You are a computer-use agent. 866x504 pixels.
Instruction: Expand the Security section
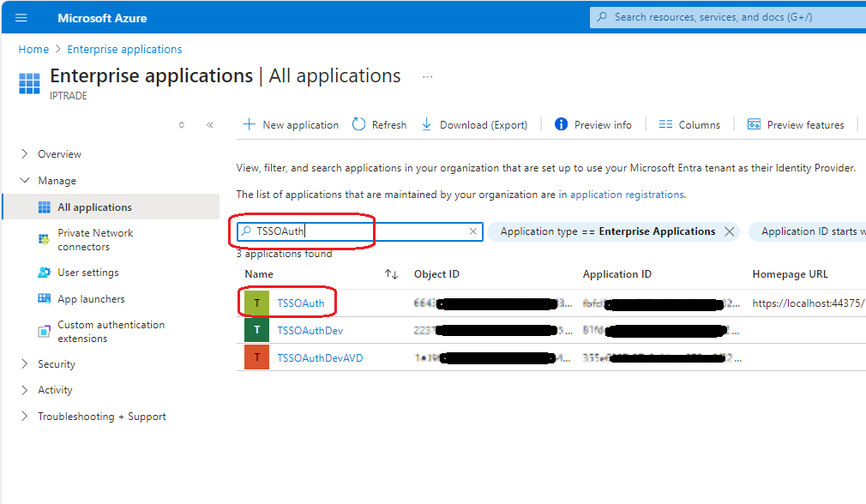coord(24,363)
